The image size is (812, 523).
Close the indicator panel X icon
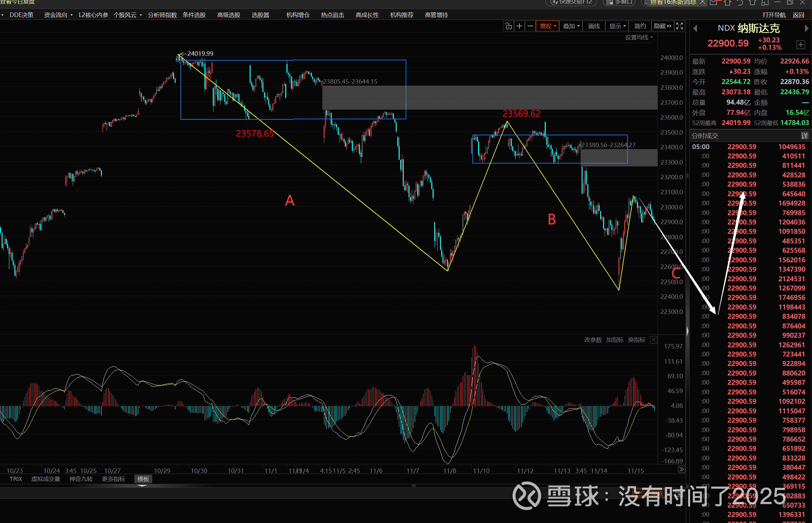(x=653, y=340)
